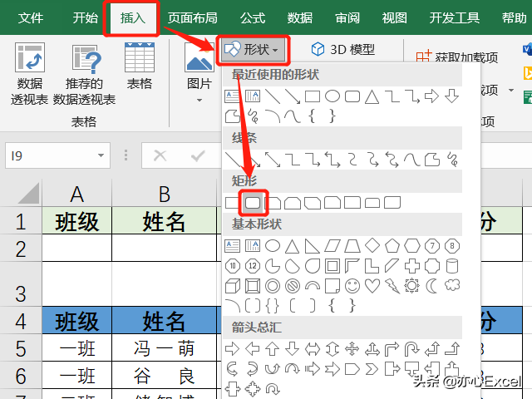Open the 数据 ribbon tab
Screen dimensions: 532x399
299,17
